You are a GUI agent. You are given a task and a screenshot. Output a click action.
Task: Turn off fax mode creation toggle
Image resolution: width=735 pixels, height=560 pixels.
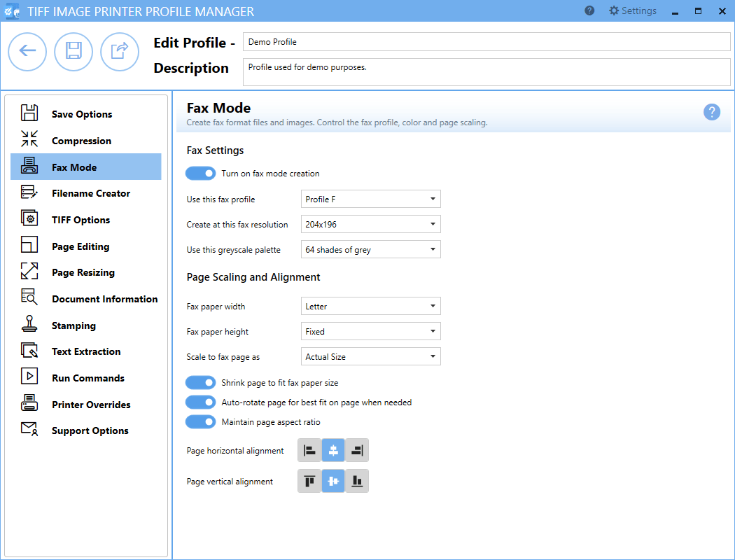(200, 174)
